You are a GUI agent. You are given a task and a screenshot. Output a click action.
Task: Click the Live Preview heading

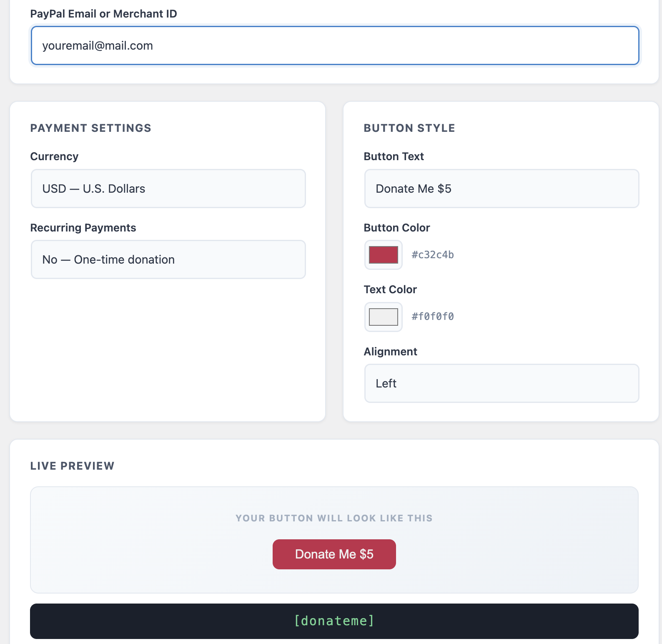tap(73, 466)
